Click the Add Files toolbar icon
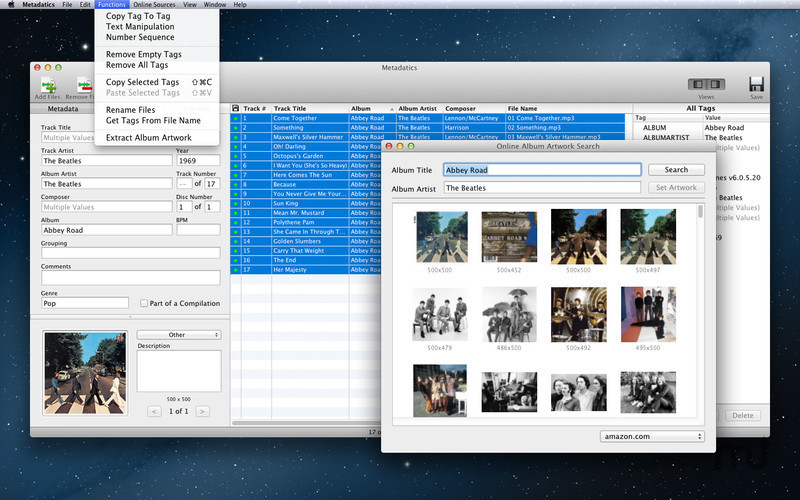 pos(47,85)
